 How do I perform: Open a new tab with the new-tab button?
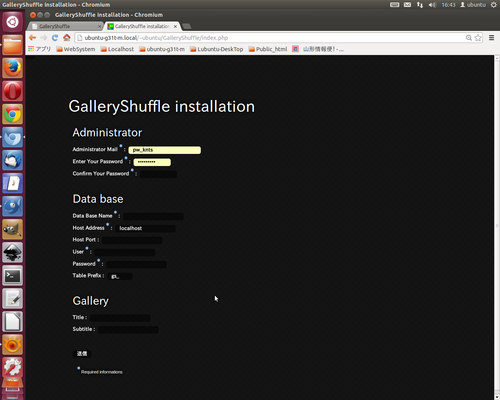click(x=187, y=26)
